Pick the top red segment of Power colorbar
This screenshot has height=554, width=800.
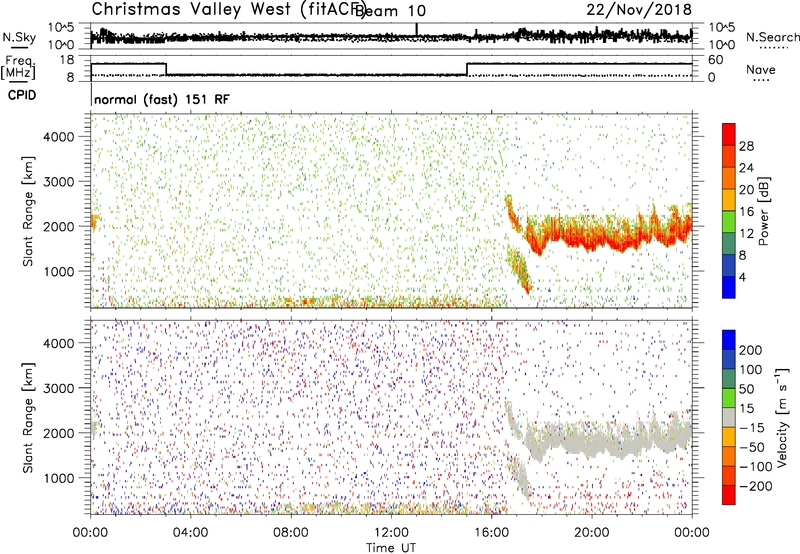729,135
